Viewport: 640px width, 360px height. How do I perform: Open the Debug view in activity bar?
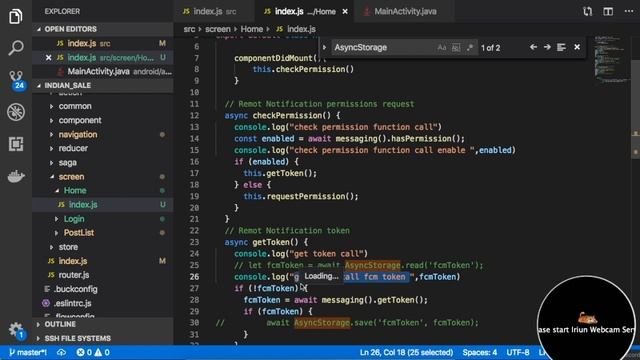(x=16, y=112)
